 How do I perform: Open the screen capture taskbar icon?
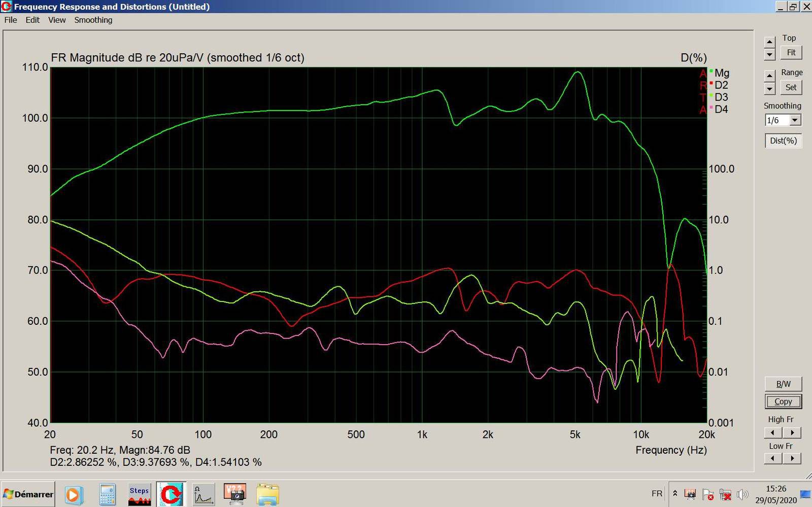(x=234, y=495)
